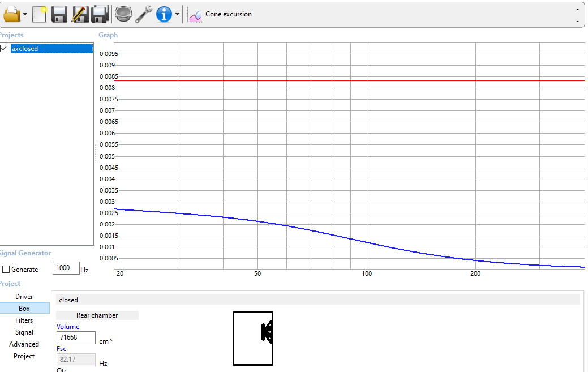Screen dimensions: 588x372
Task: Create a new project with blank page icon
Action: 40,14
